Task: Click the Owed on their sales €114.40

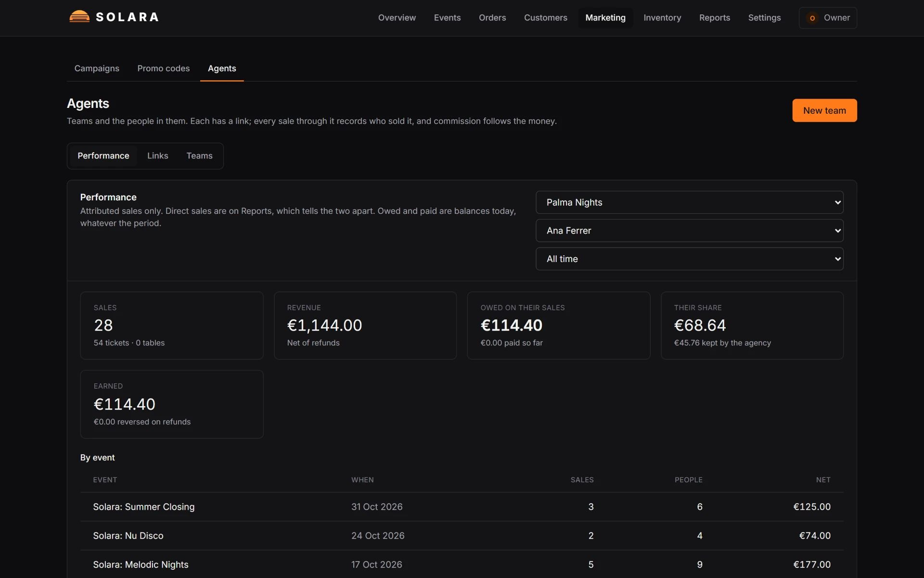Action: pyautogui.click(x=511, y=326)
